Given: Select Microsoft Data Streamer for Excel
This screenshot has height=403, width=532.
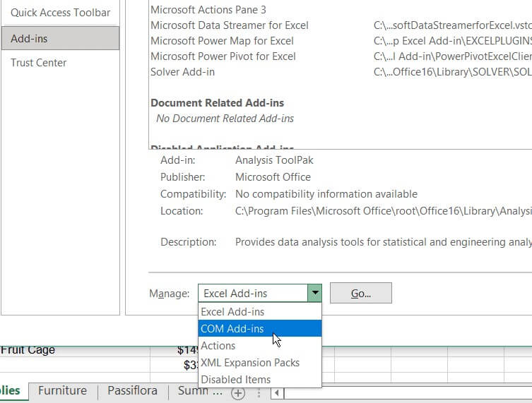Looking at the screenshot, I should (x=230, y=25).
